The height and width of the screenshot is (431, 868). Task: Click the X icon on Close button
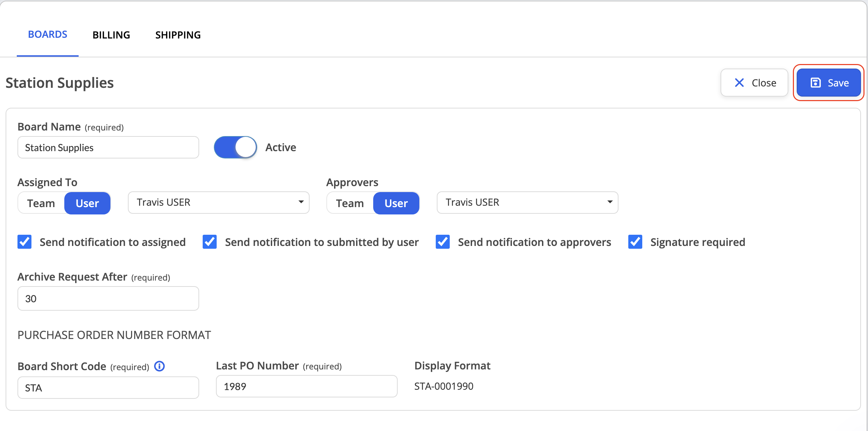coord(739,83)
